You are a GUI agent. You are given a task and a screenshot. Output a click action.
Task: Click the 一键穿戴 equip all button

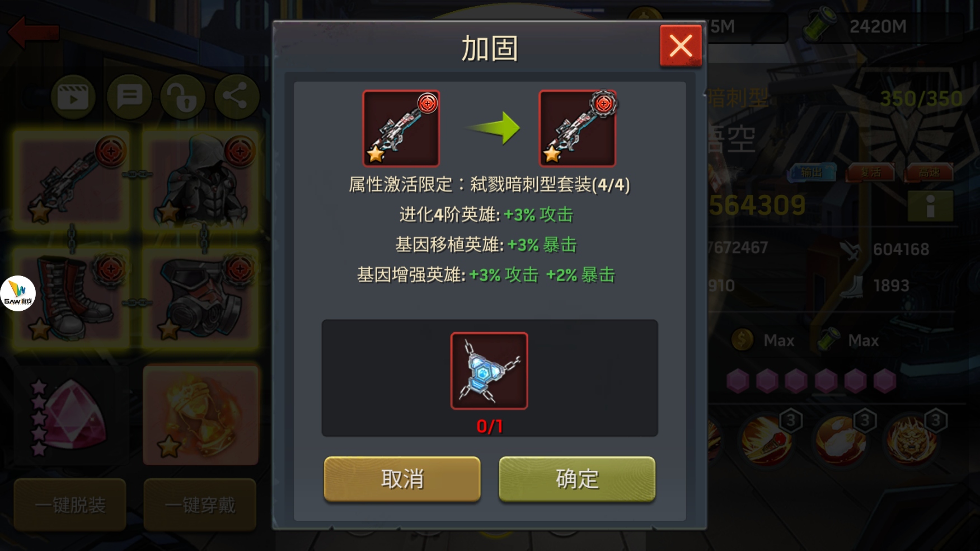coord(200,505)
